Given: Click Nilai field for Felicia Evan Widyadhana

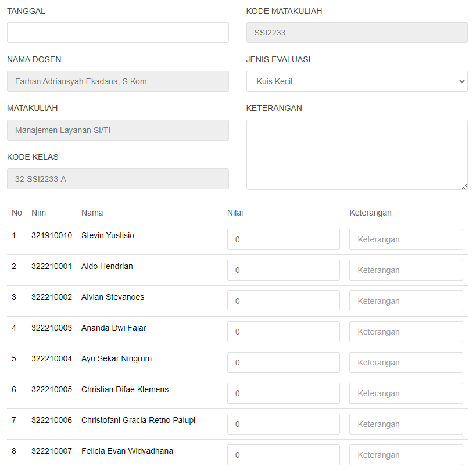Looking at the screenshot, I should [283, 455].
